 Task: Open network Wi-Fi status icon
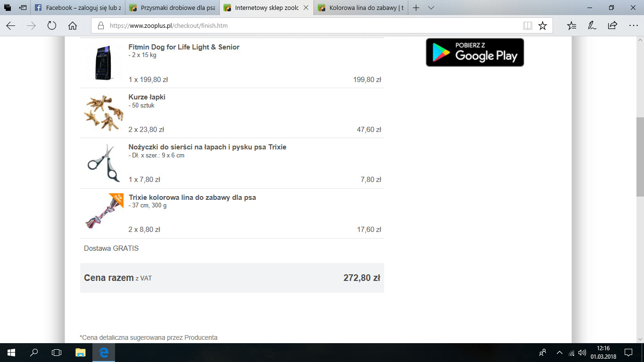[x=572, y=353]
